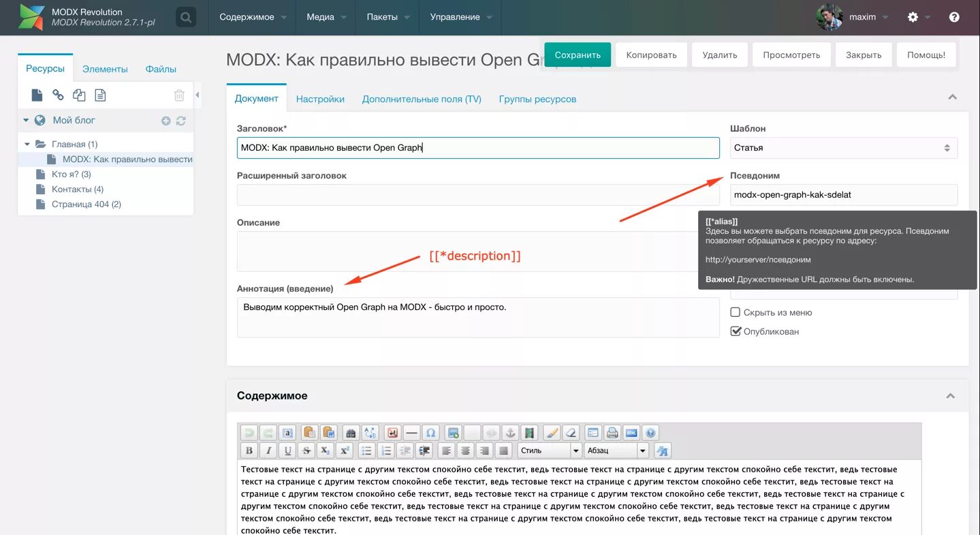Click the new static resource icon

pyautogui.click(x=100, y=95)
